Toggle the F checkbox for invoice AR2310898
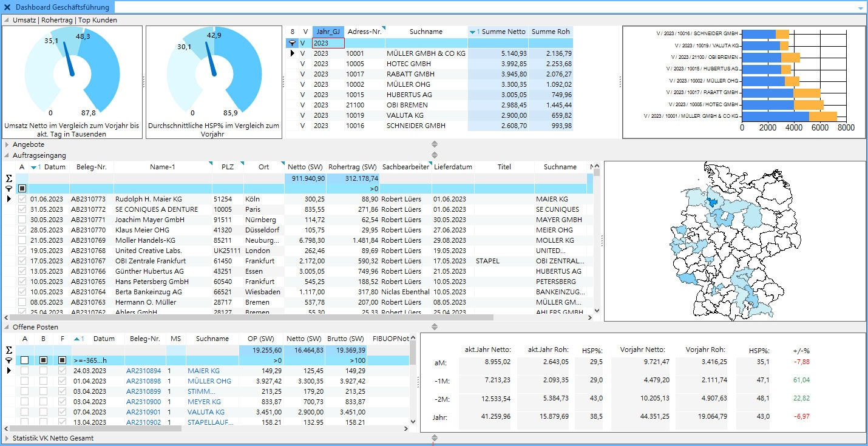This screenshot has width=868, height=446. 62,381
